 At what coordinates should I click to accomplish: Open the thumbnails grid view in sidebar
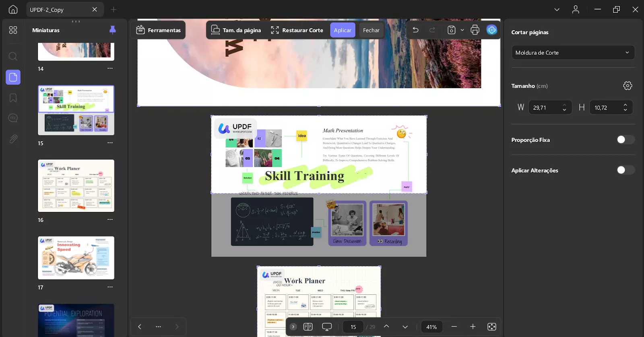tap(13, 30)
